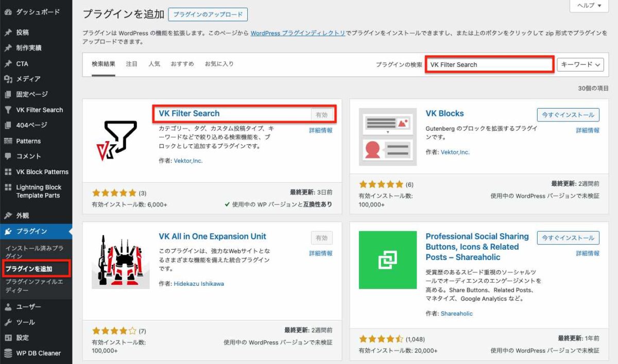Open the キーワード search type dropdown
Viewport: 618px width, 364px height.
[580, 64]
